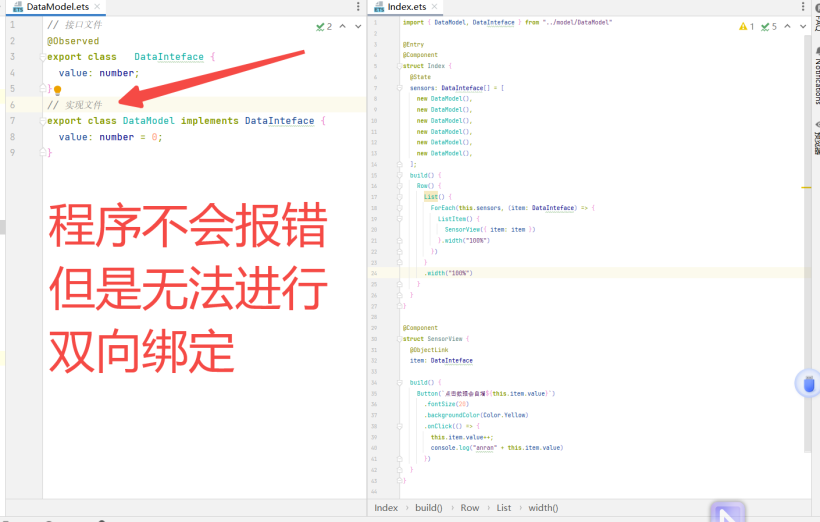Screen dimensions: 820x522
Task: Click the '// 接口文件' comment line
Action: (74, 25)
